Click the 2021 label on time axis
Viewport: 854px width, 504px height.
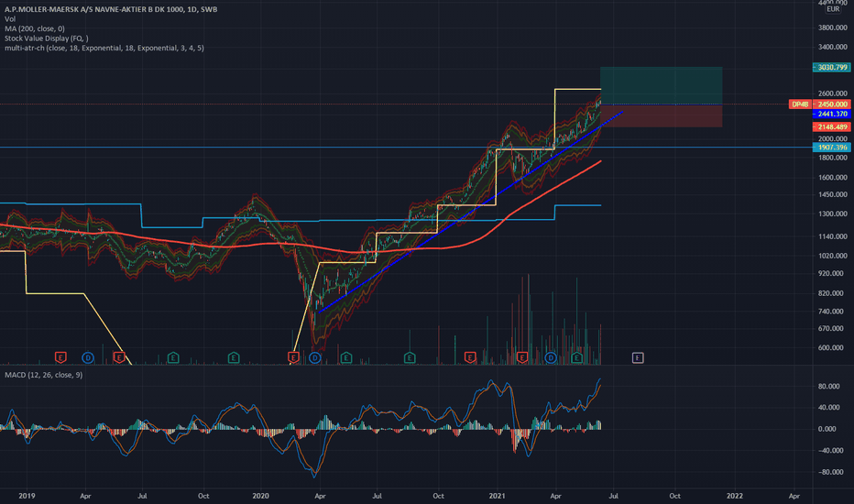click(498, 496)
